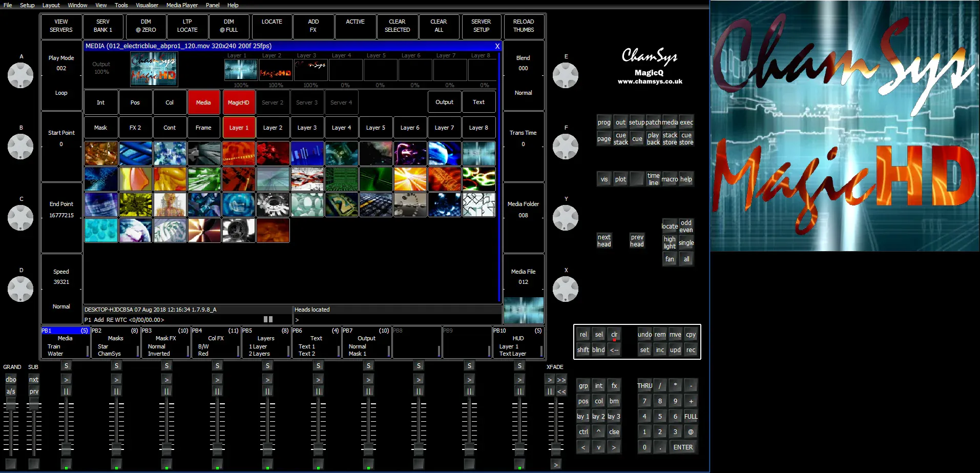Select the Layer 4 tab
Viewport: 980px width, 473px height.
click(x=341, y=128)
